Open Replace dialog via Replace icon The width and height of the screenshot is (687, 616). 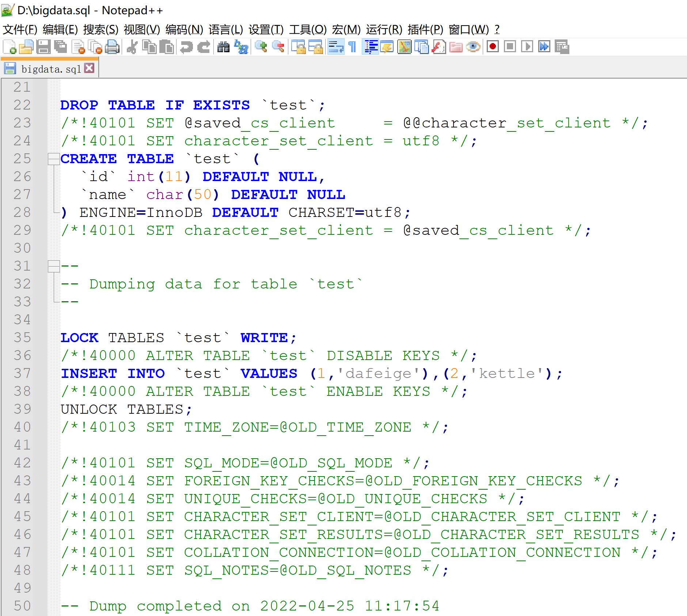click(x=241, y=47)
